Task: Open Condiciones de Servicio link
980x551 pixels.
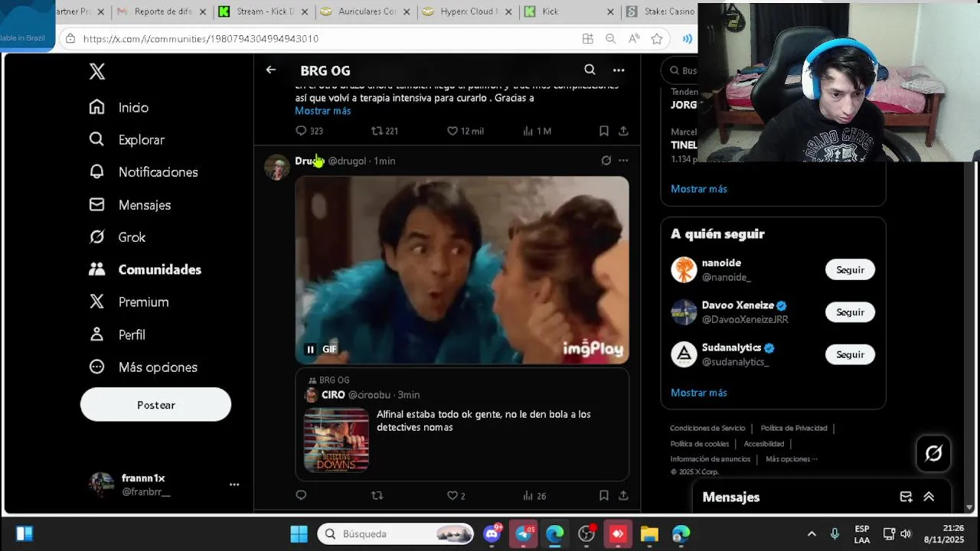Action: coord(707,429)
